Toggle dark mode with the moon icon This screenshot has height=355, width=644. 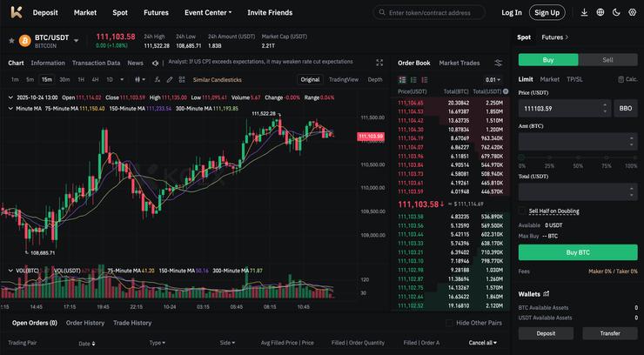pos(616,12)
